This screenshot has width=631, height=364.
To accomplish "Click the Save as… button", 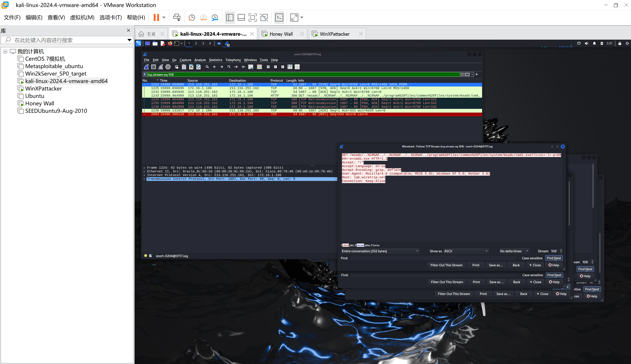I will pos(496,265).
